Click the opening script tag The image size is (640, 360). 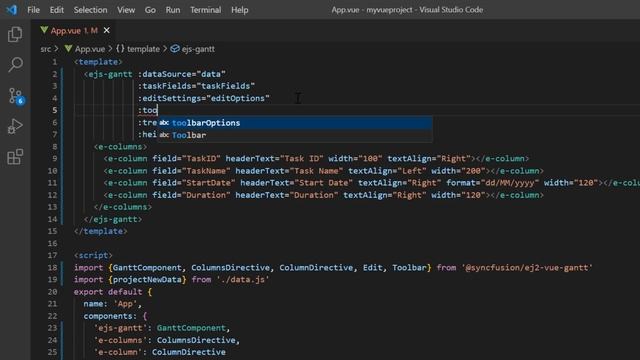(93, 256)
